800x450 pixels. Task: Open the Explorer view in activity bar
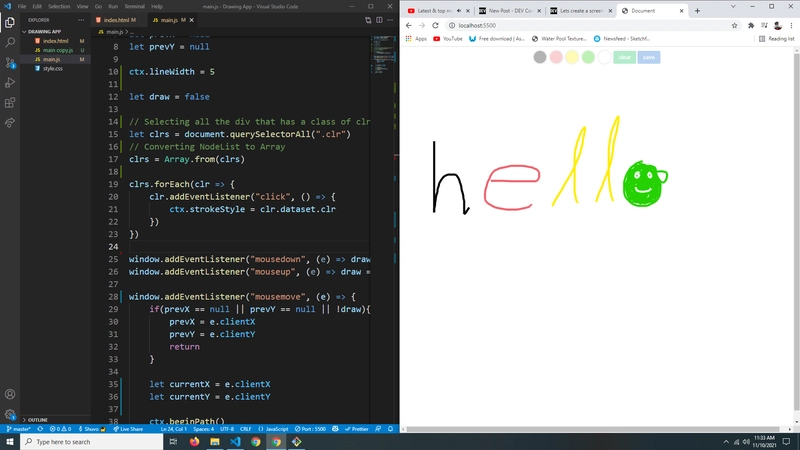[10, 22]
